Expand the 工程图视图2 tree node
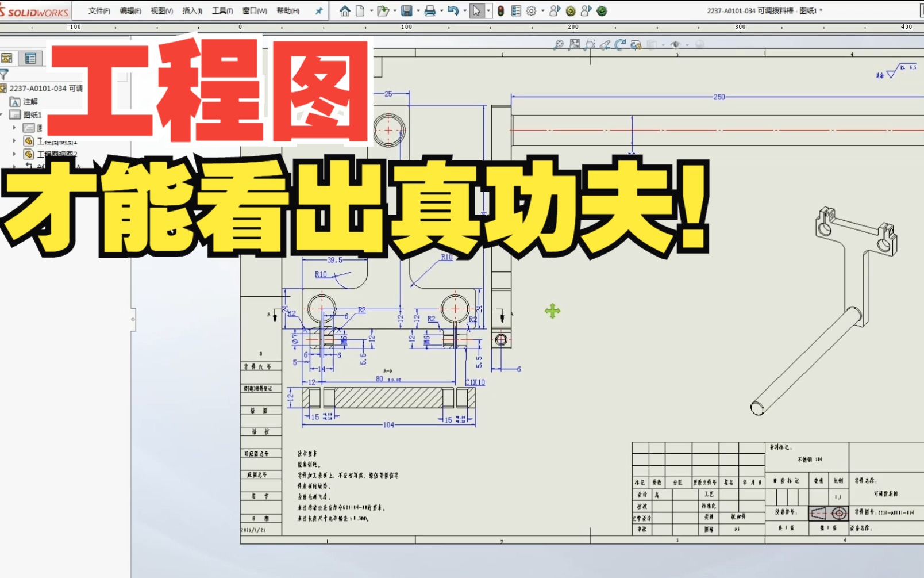Image resolution: width=924 pixels, height=578 pixels. pos(14,154)
